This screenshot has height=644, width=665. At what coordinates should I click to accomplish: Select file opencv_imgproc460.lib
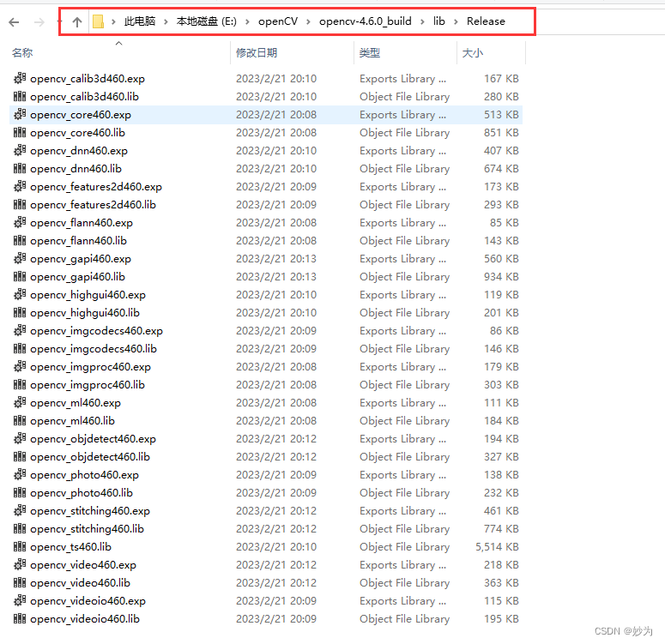[88, 384]
